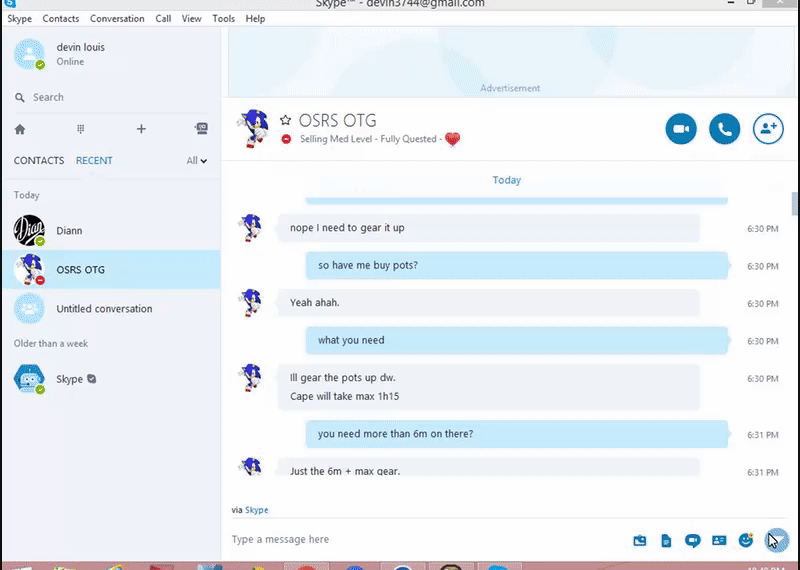
Task: Open the Home icon in the sidebar
Action: pos(20,129)
